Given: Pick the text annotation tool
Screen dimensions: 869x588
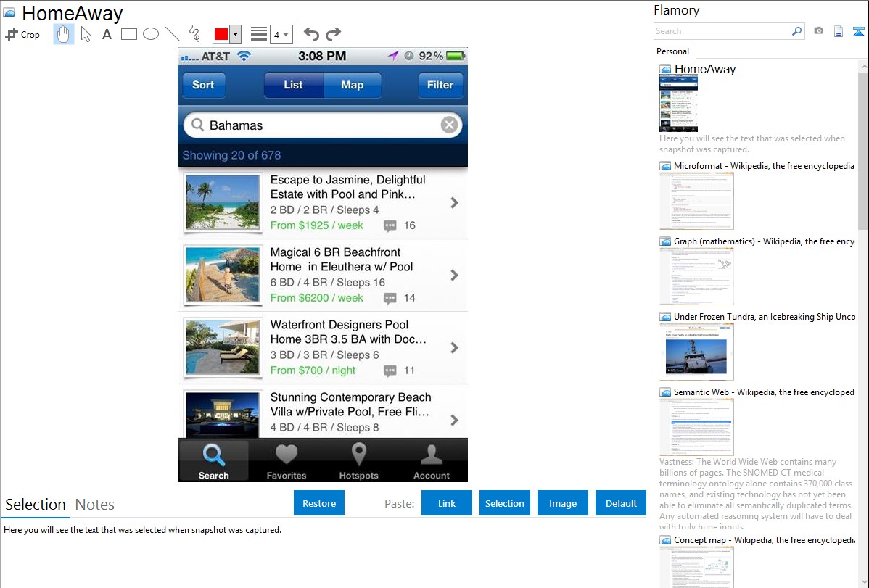Looking at the screenshot, I should [107, 34].
